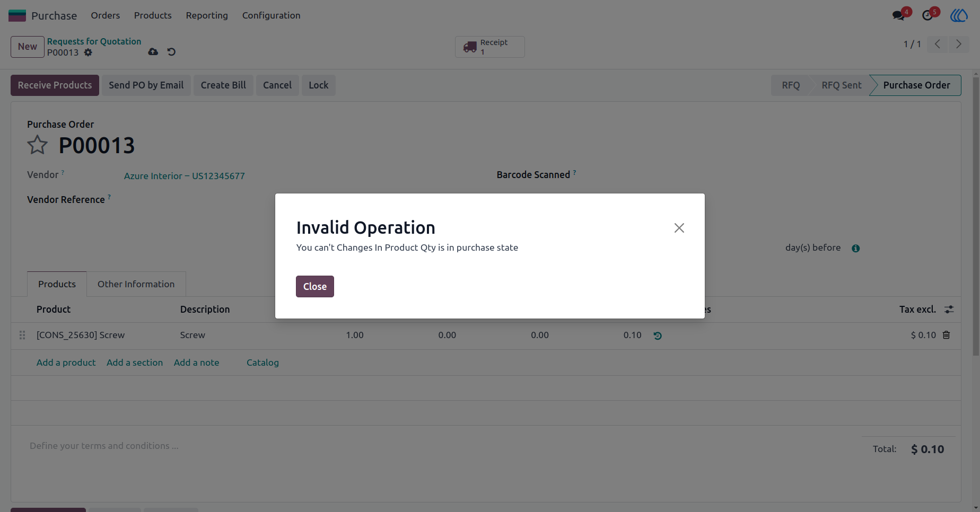
Task: Discard changes with the undo icon
Action: 171,52
